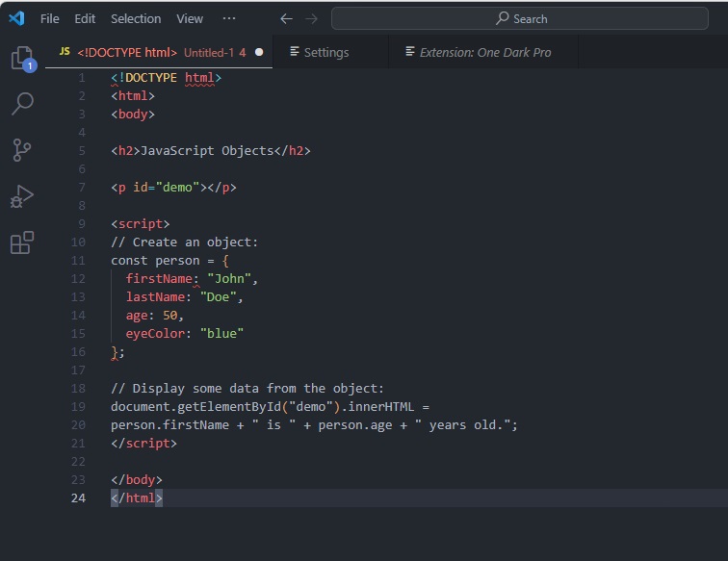Click the text "<!DOCTYPE html>" on line 1
Viewport: 728px width, 561px height.
point(167,78)
